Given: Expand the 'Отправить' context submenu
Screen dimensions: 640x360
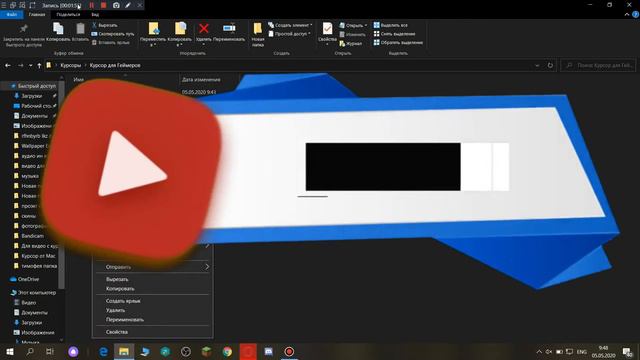Looking at the screenshot, I should [x=153, y=267].
